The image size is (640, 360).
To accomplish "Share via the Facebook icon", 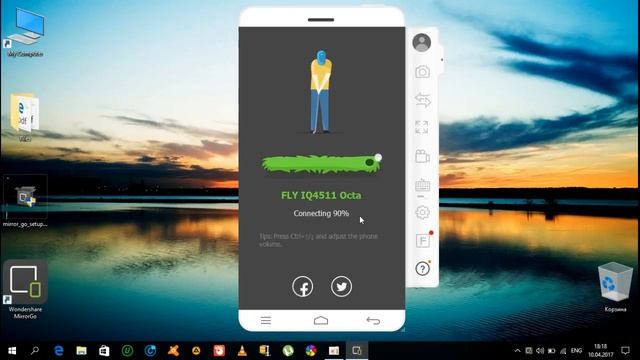I will 302,287.
